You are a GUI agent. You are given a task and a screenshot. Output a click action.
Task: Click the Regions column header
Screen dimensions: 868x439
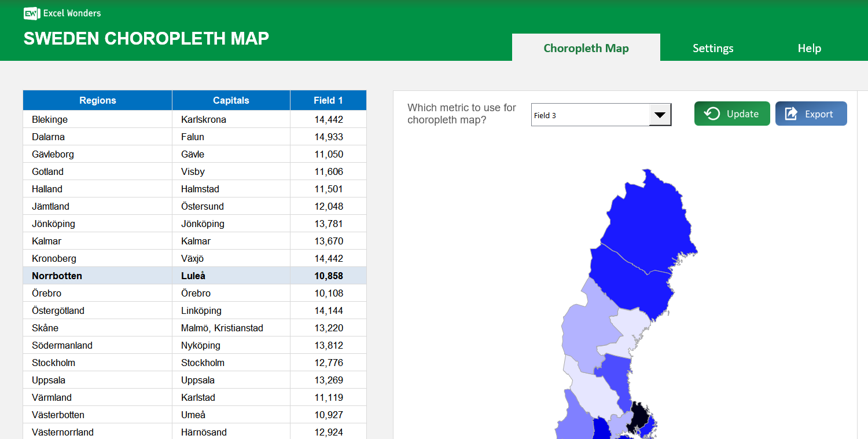(97, 100)
